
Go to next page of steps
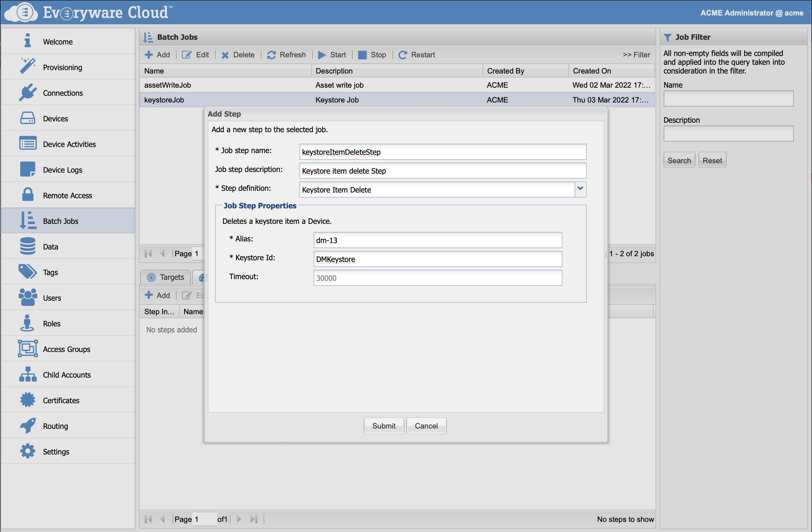pos(239,519)
